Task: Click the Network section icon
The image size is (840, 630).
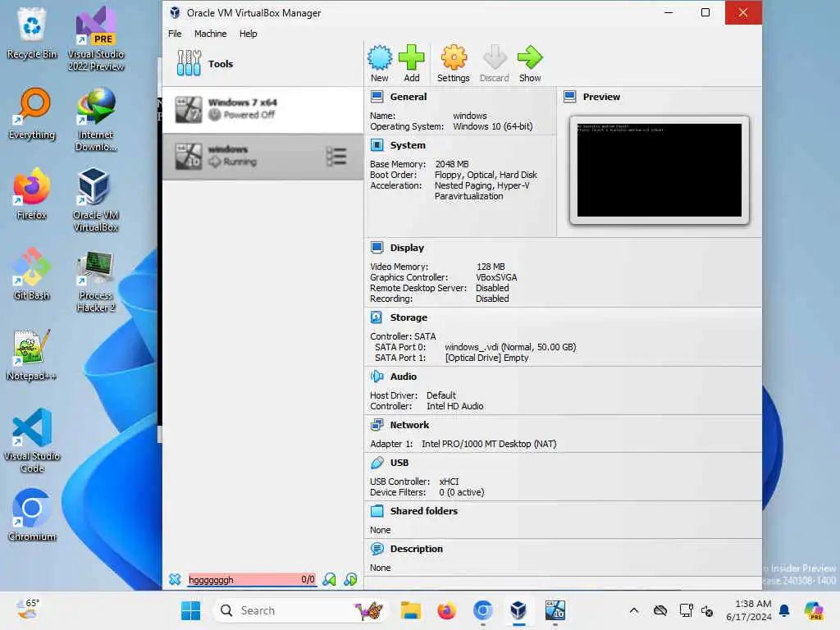Action: click(x=377, y=425)
